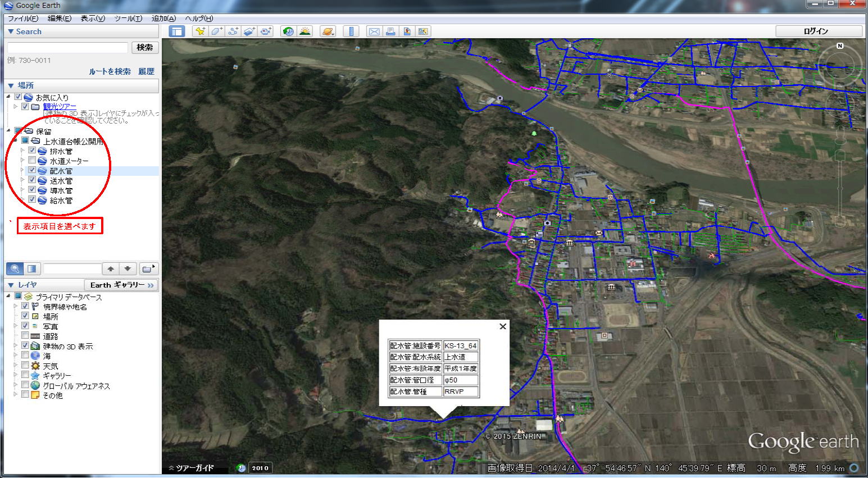The height and width of the screenshot is (478, 868).
Task: Check the 水道メーター layer checkbox
Action: (x=32, y=160)
